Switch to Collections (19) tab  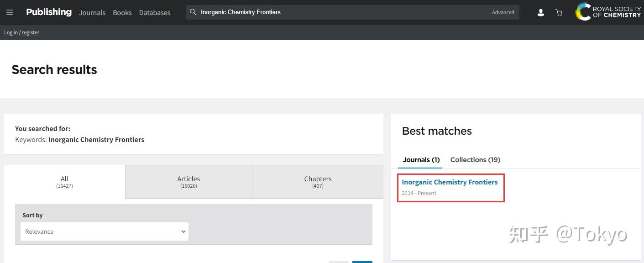click(x=475, y=160)
